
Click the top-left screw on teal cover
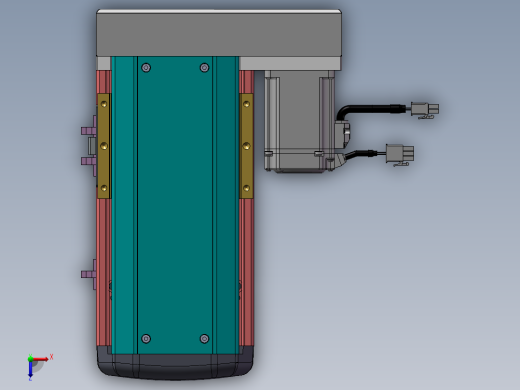tap(146, 68)
